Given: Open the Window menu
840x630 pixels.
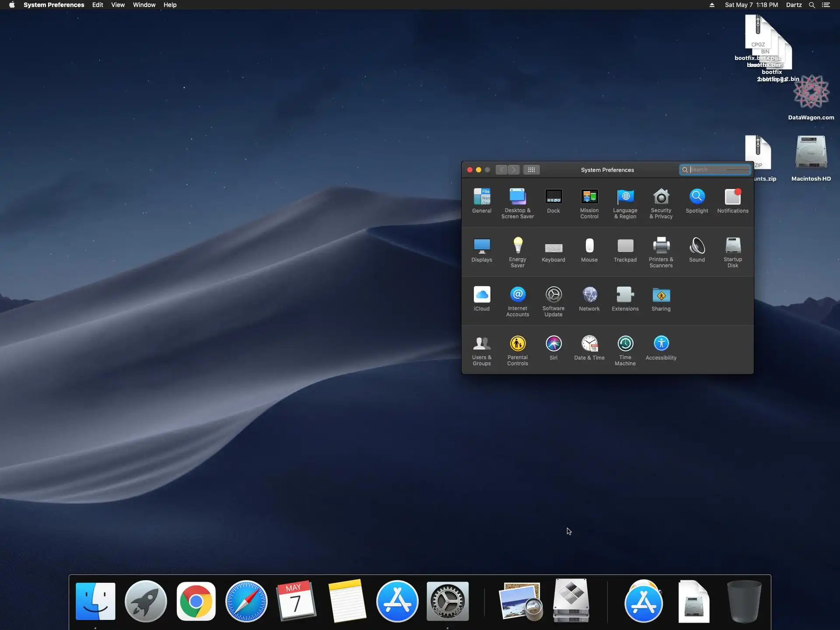Looking at the screenshot, I should pyautogui.click(x=144, y=5).
